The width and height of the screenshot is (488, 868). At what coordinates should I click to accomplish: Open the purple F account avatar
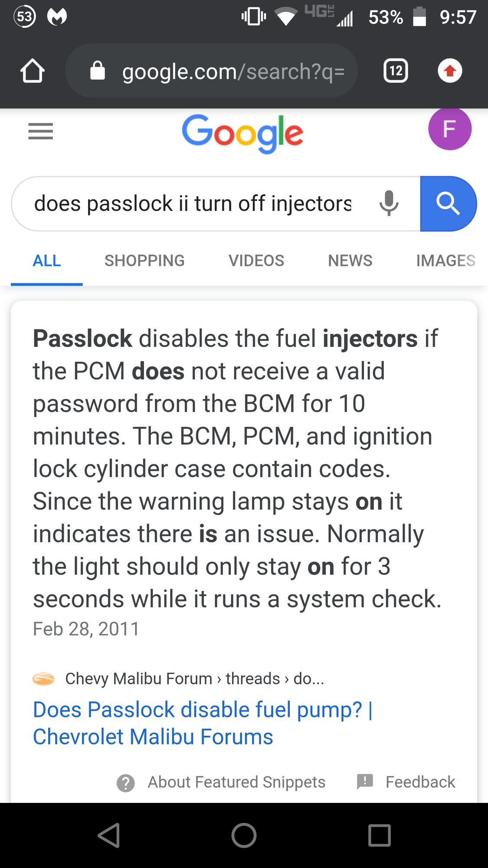point(449,129)
